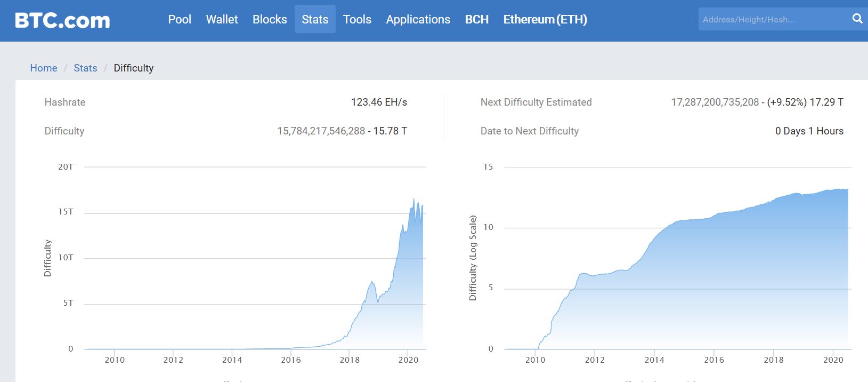Click the Next Difficulty Estimated value

coord(757,102)
